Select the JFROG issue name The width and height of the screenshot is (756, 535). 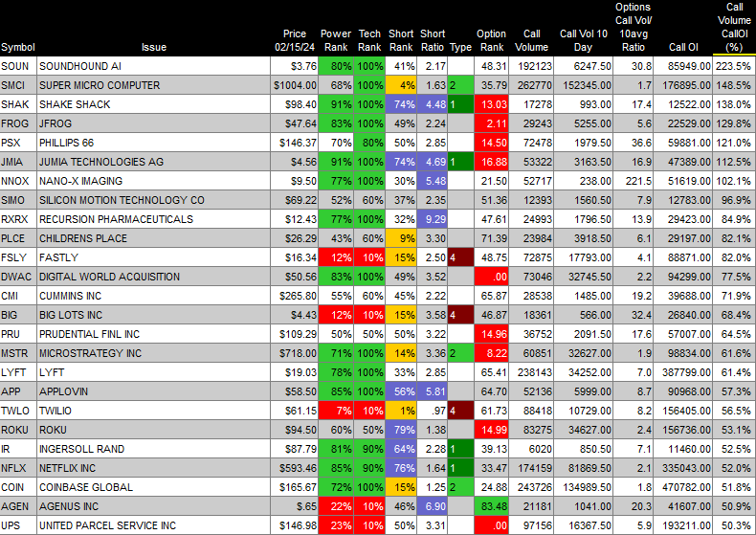tap(56, 123)
